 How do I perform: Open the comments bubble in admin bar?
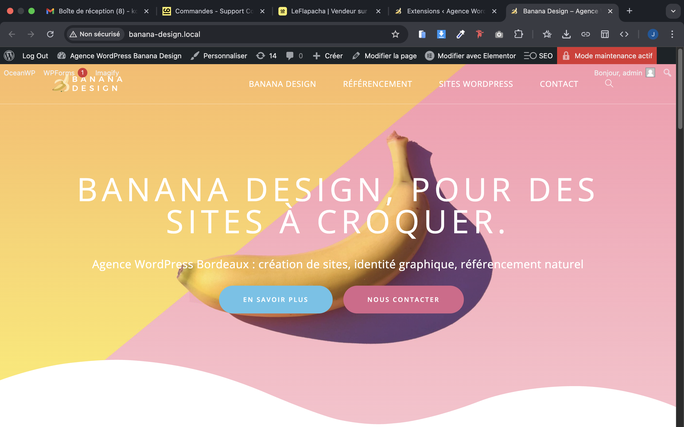pyautogui.click(x=294, y=56)
